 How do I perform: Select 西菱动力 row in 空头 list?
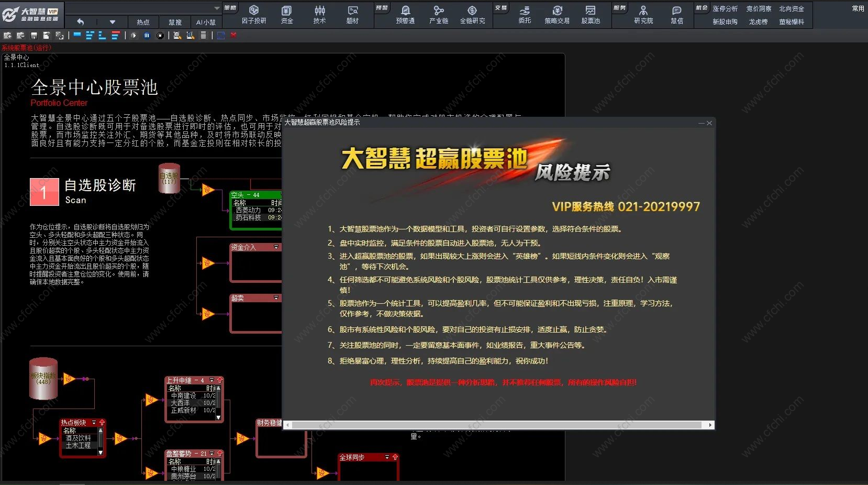click(257, 210)
